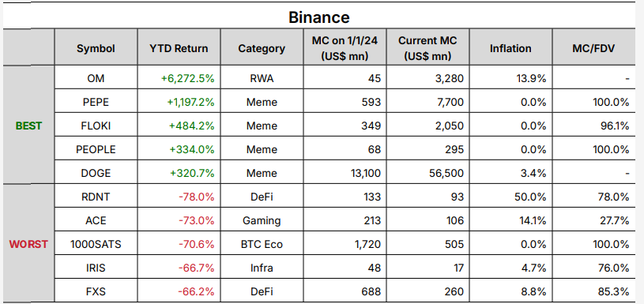Click the FLOKI +484.2% return cell
This screenshot has width=644, height=304.
179,125
